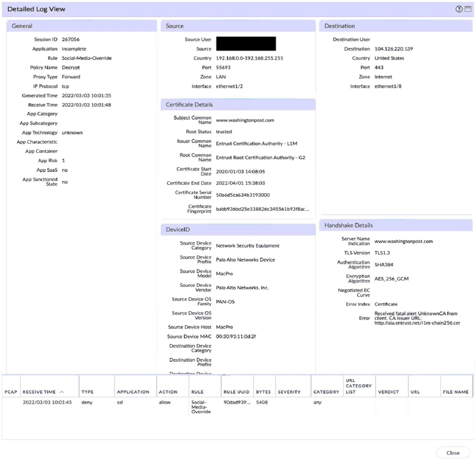The width and height of the screenshot is (476, 463).
Task: Click the category value 'any'
Action: pos(318,402)
